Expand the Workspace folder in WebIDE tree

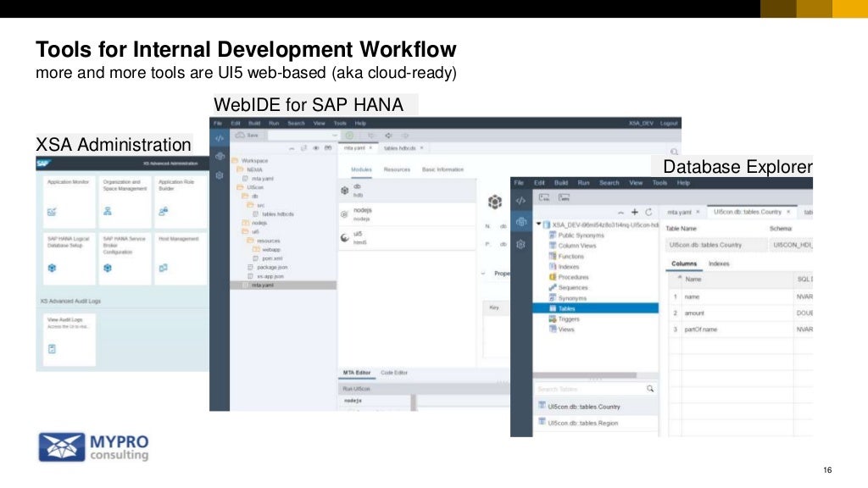235,160
